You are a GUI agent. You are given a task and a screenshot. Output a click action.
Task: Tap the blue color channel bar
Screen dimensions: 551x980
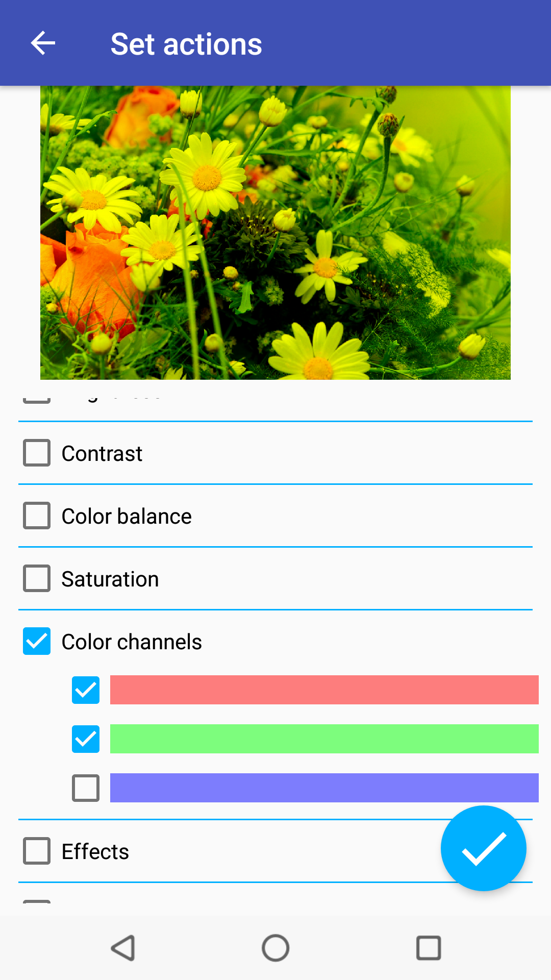[324, 788]
